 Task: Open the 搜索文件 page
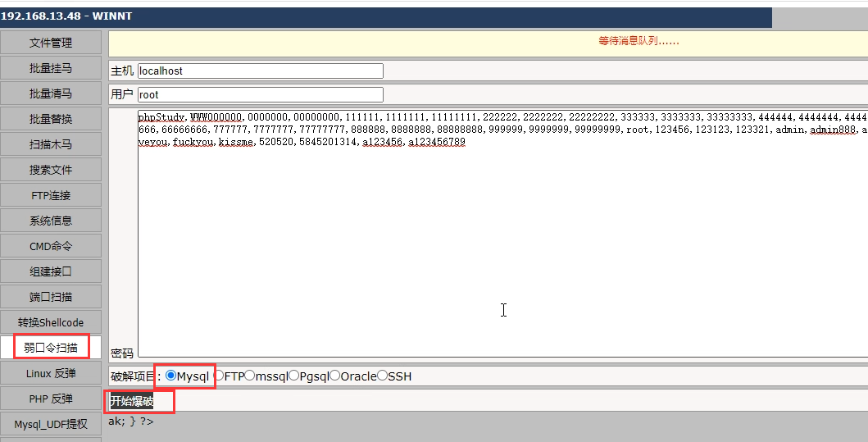click(51, 170)
